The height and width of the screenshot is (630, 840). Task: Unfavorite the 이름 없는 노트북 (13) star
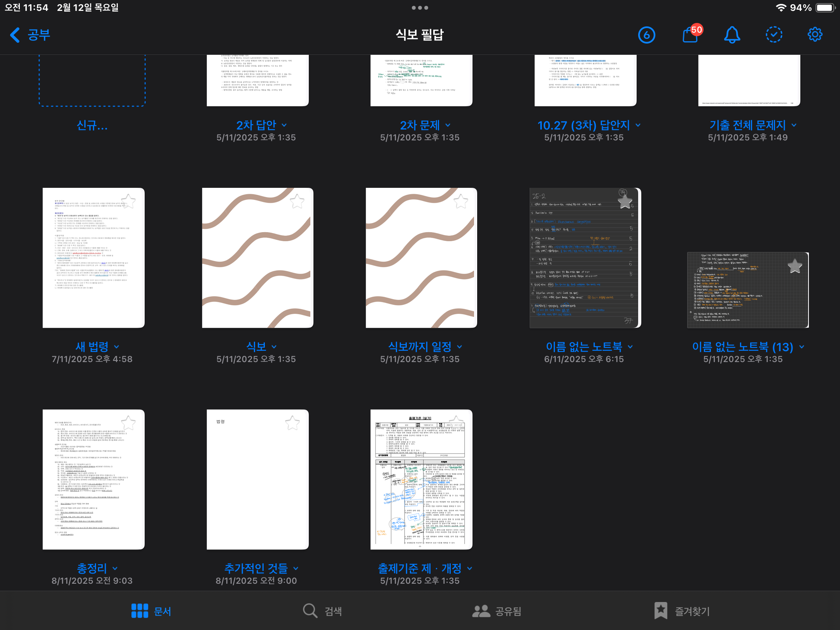pyautogui.click(x=794, y=266)
